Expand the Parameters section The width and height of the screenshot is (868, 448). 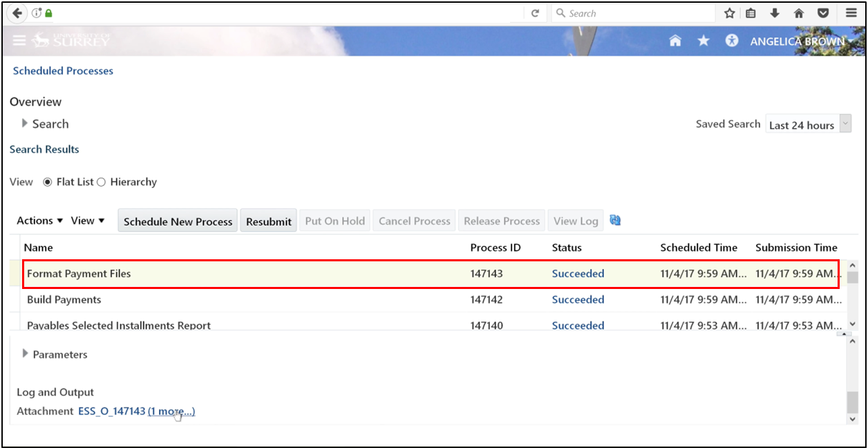click(x=24, y=354)
